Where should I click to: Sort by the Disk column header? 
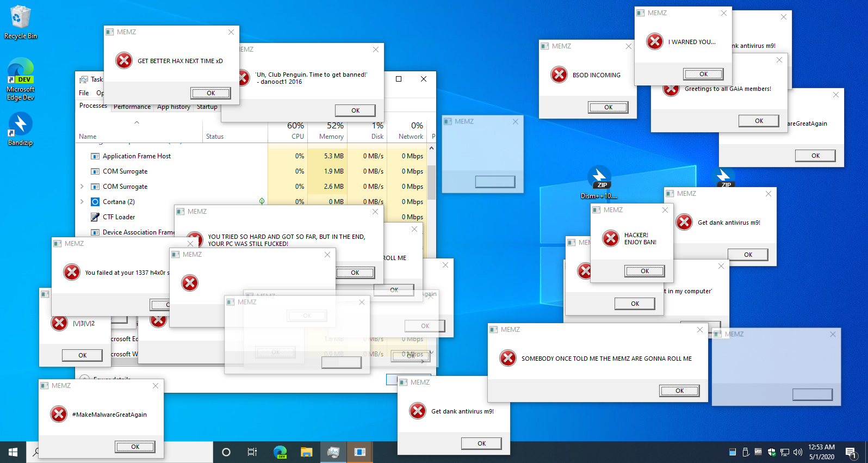(367, 131)
